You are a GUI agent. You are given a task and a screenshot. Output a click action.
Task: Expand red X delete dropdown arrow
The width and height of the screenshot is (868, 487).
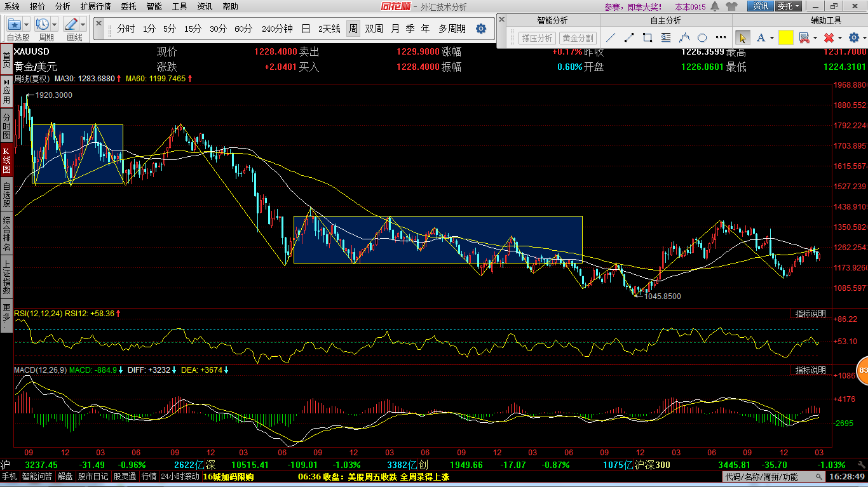(x=839, y=37)
